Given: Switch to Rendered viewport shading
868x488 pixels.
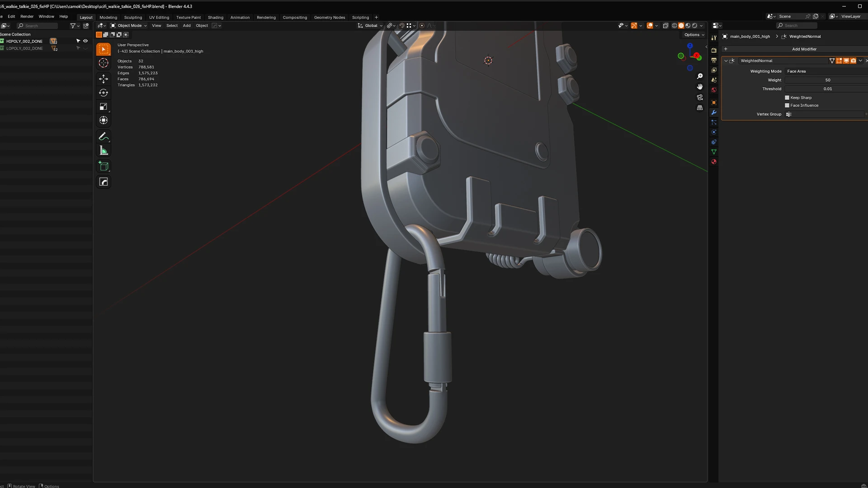Looking at the screenshot, I should point(695,26).
